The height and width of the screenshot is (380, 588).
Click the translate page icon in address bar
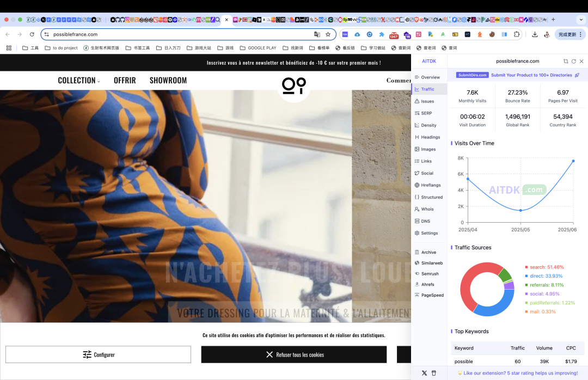317,34
